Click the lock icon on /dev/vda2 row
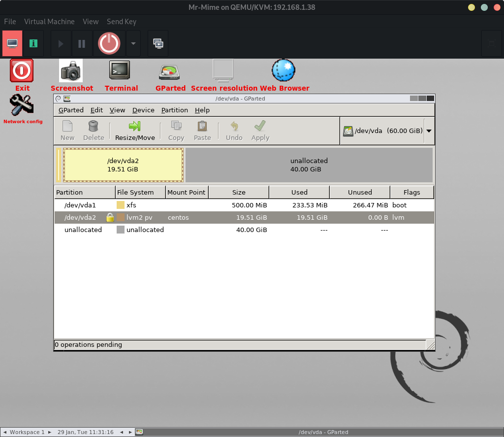504x437 pixels. [110, 217]
